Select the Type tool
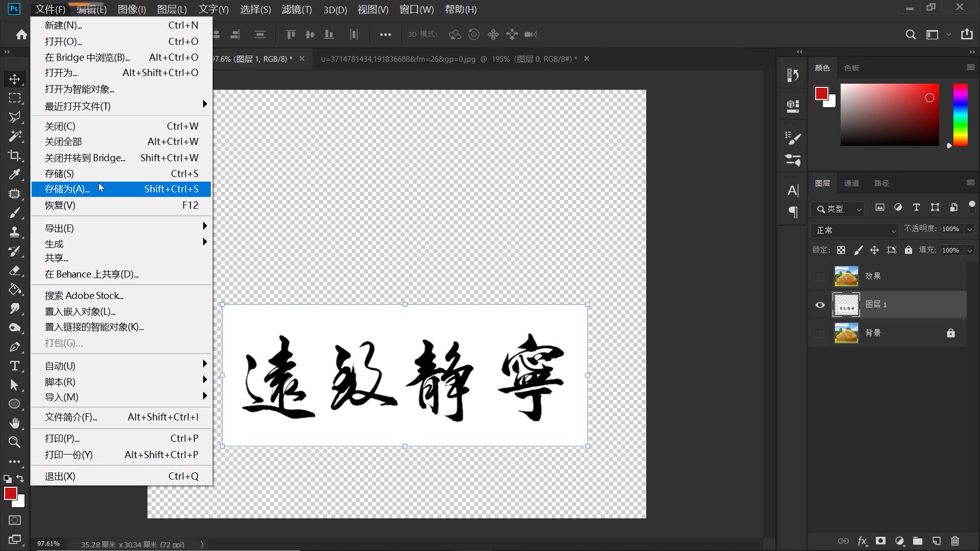Image resolution: width=980 pixels, height=551 pixels. [x=15, y=366]
